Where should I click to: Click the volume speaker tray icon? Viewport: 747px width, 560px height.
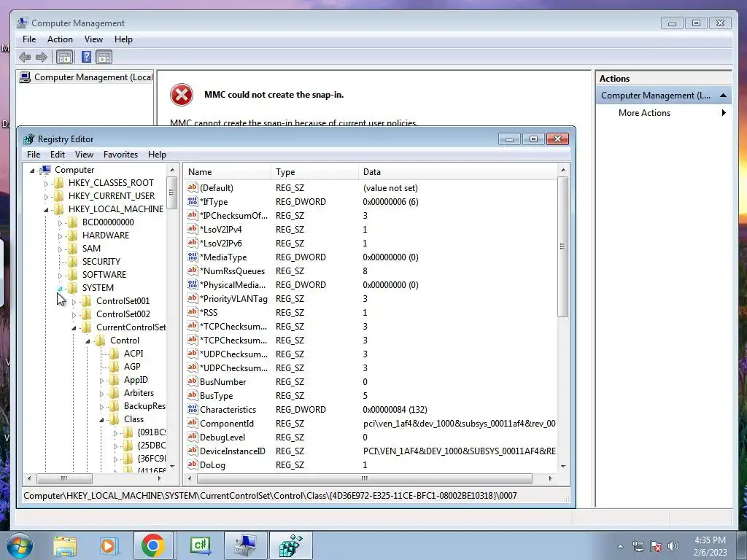(673, 546)
